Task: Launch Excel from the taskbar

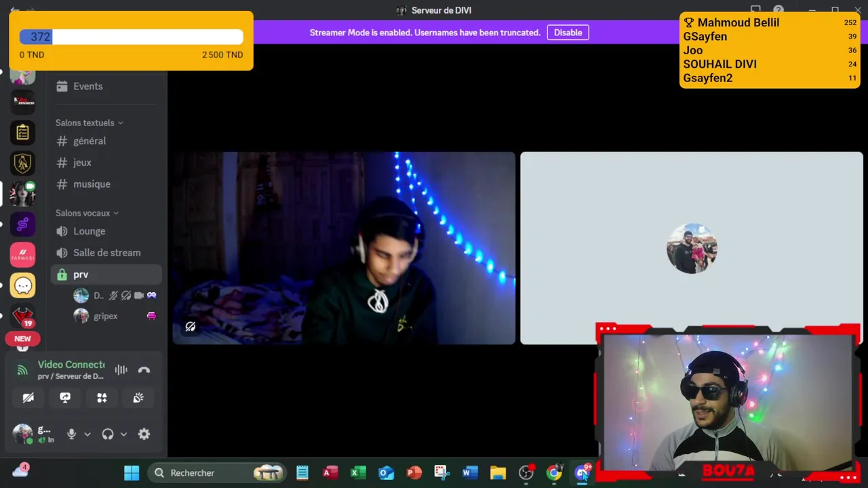Action: (358, 473)
